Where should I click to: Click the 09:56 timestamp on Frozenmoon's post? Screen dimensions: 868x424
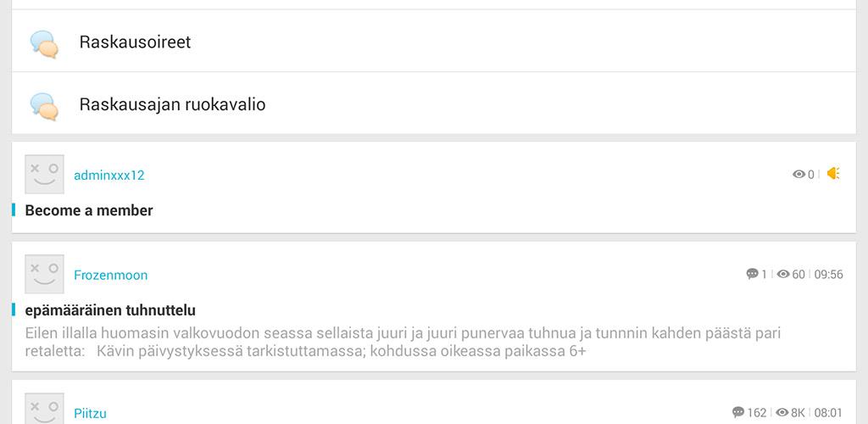(x=829, y=275)
